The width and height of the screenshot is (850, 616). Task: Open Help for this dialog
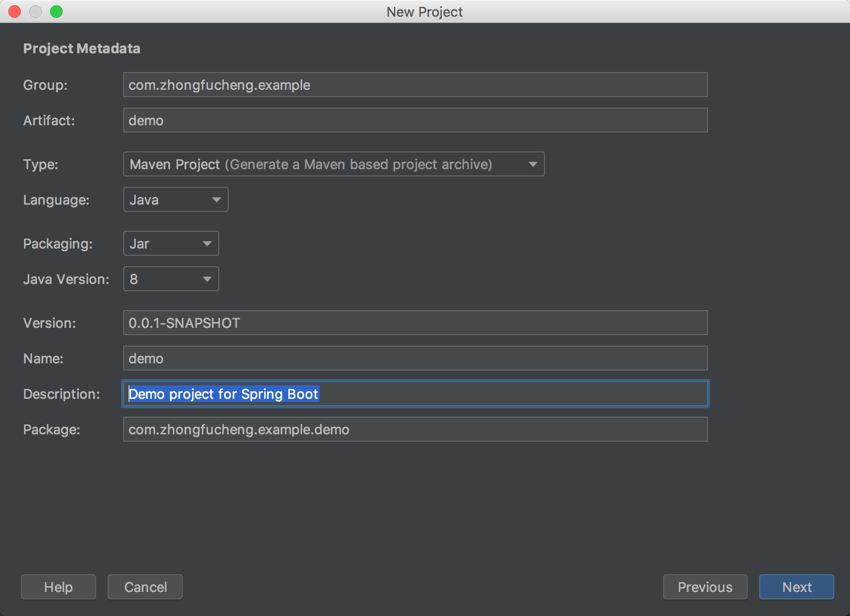58,587
